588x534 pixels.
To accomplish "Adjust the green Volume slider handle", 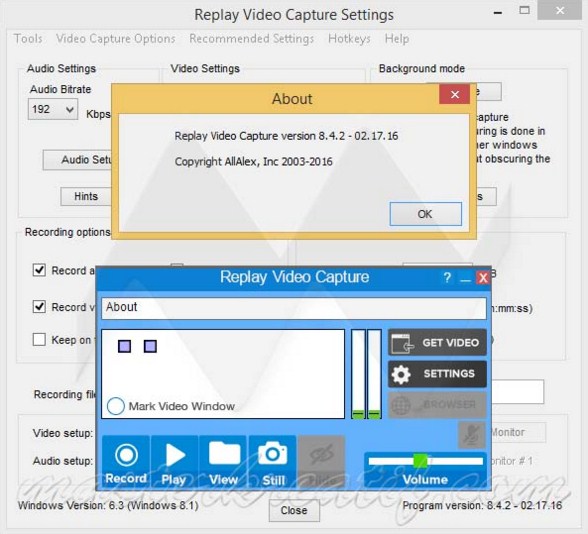I will coord(420,461).
